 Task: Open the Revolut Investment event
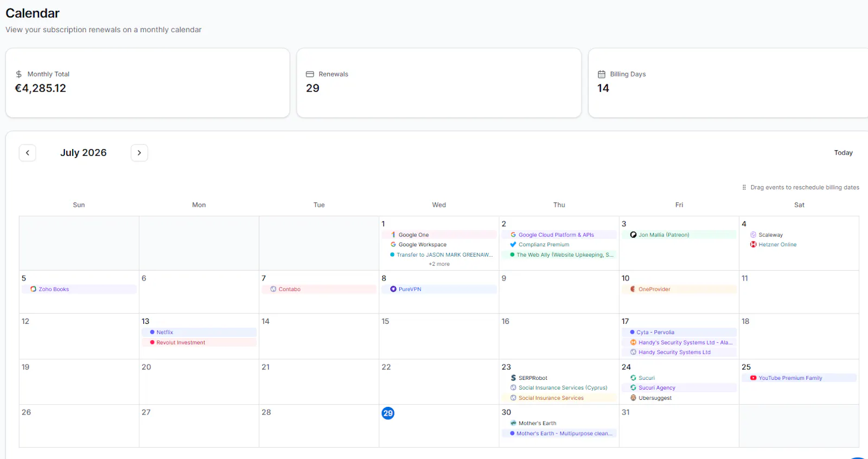(x=199, y=342)
